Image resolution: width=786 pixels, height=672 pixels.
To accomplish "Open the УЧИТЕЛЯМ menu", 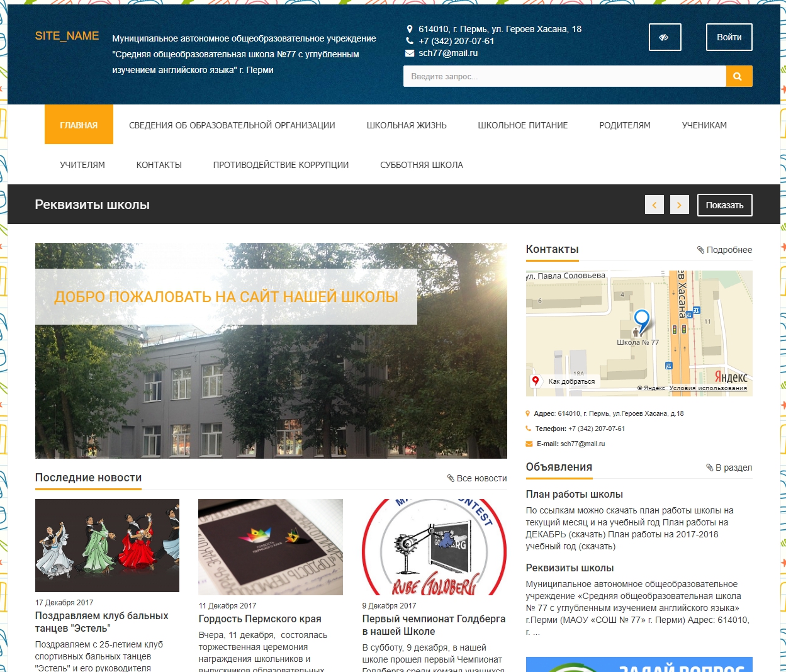I will [82, 165].
